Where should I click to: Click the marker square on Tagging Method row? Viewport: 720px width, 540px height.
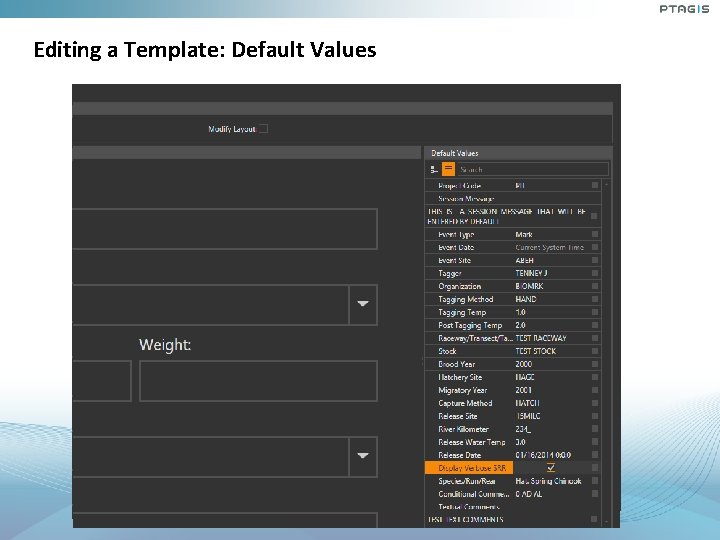tap(595, 299)
